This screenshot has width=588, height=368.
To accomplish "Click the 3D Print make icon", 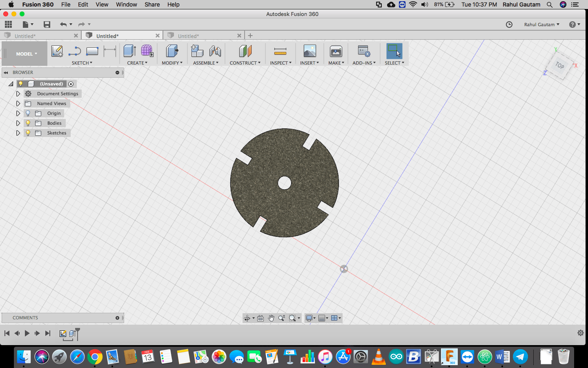I will pyautogui.click(x=336, y=51).
